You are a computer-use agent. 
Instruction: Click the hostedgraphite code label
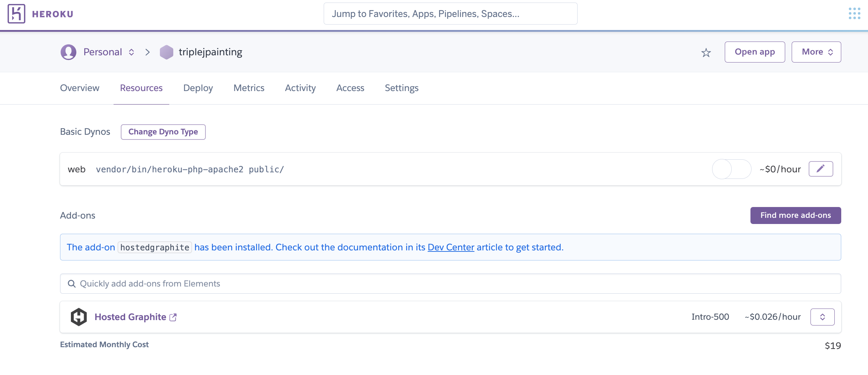(155, 247)
